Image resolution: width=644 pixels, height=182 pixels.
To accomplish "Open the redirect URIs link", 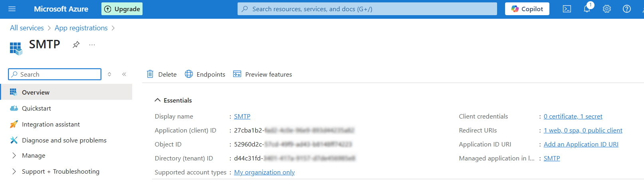I will coord(583,130).
